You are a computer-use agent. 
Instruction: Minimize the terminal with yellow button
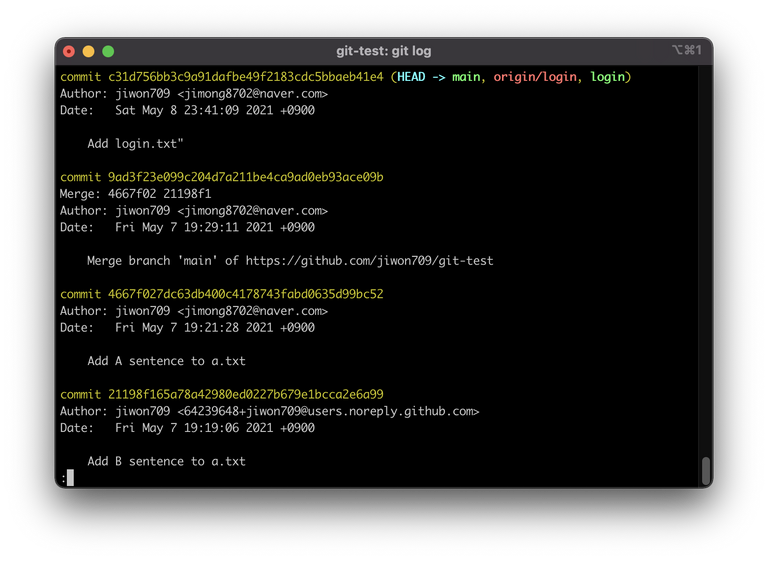click(89, 51)
